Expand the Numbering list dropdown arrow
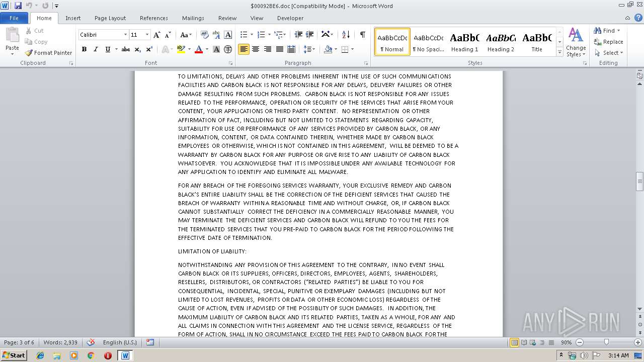Viewport: 644px width, 362px height. 269,35
